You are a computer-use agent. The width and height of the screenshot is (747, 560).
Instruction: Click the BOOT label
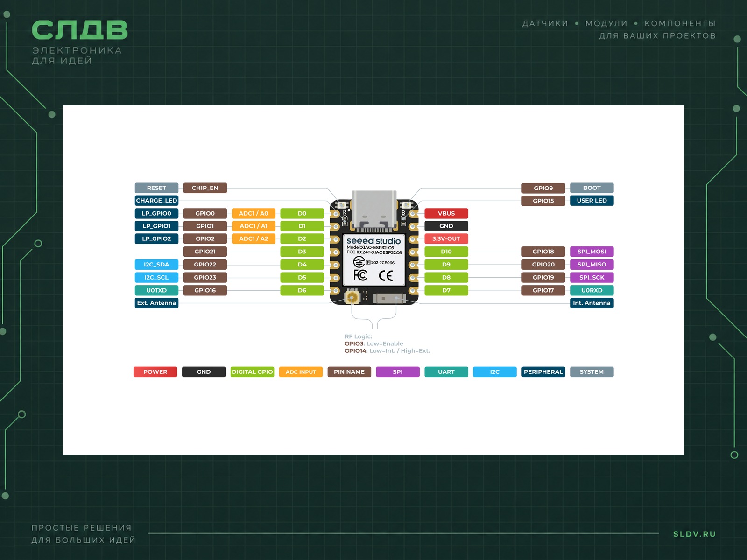pos(592,188)
